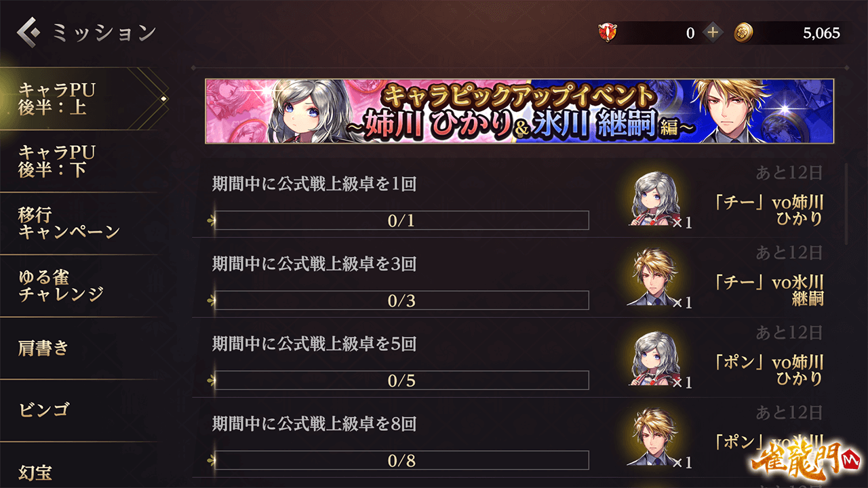This screenshot has width=868, height=488.
Task: Open the character pickup event banner
Action: [x=519, y=111]
